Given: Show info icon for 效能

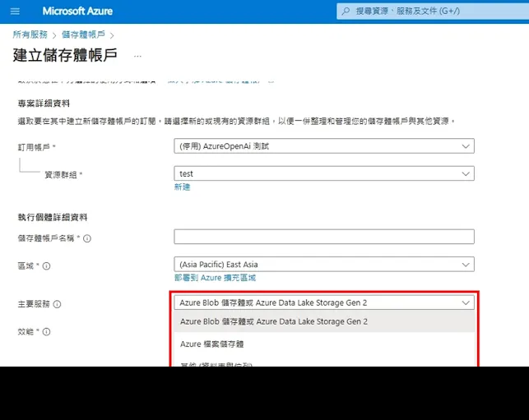Looking at the screenshot, I should point(47,332).
